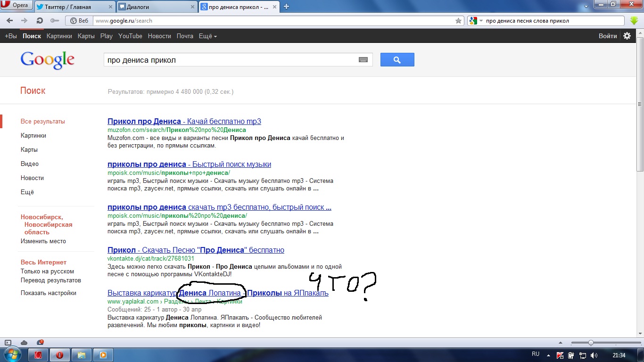Open the Windows Start button
The height and width of the screenshot is (362, 644).
click(x=12, y=354)
